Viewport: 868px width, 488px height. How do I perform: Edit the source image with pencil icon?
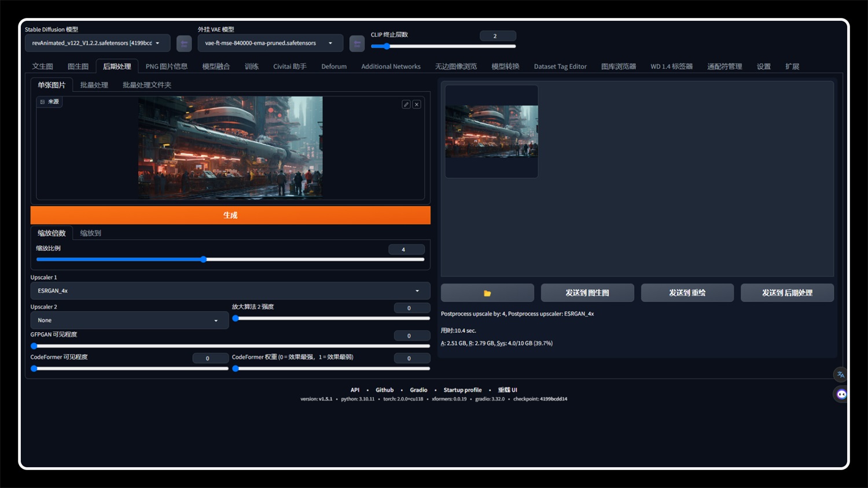pyautogui.click(x=406, y=104)
